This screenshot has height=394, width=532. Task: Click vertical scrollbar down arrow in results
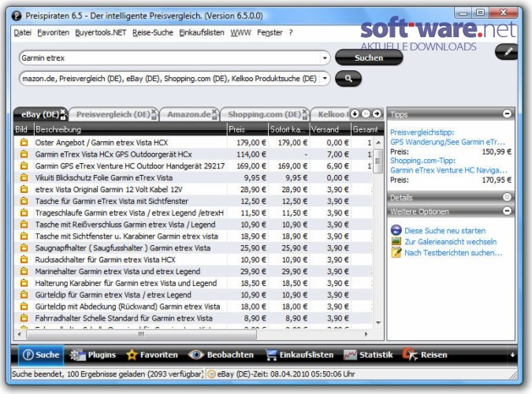tap(378, 322)
